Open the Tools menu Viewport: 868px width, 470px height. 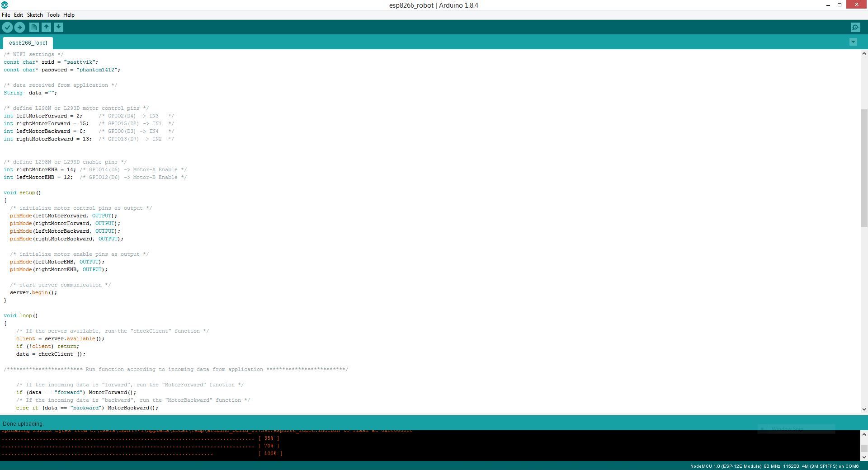pos(53,15)
